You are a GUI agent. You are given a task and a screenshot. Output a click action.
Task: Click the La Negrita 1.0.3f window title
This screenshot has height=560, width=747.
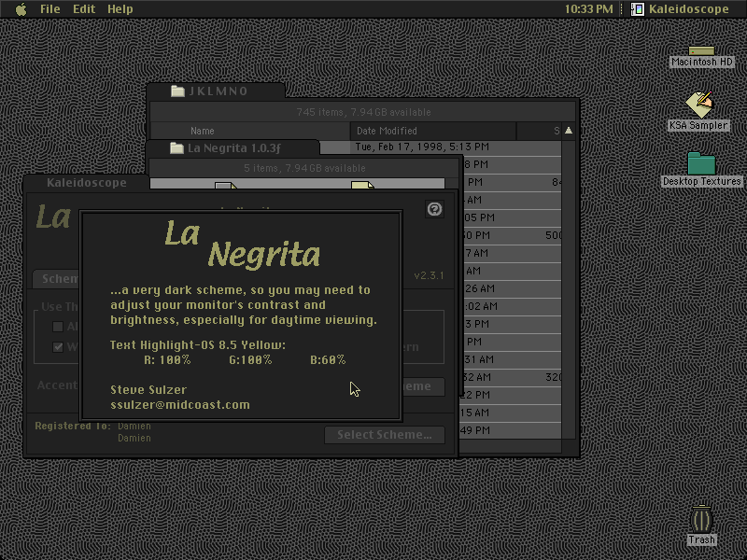coord(234,148)
